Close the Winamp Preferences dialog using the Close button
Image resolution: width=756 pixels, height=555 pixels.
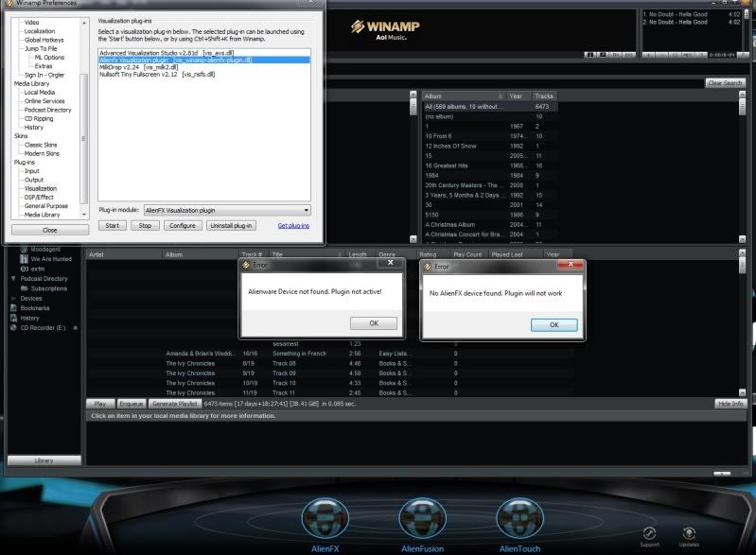50,230
